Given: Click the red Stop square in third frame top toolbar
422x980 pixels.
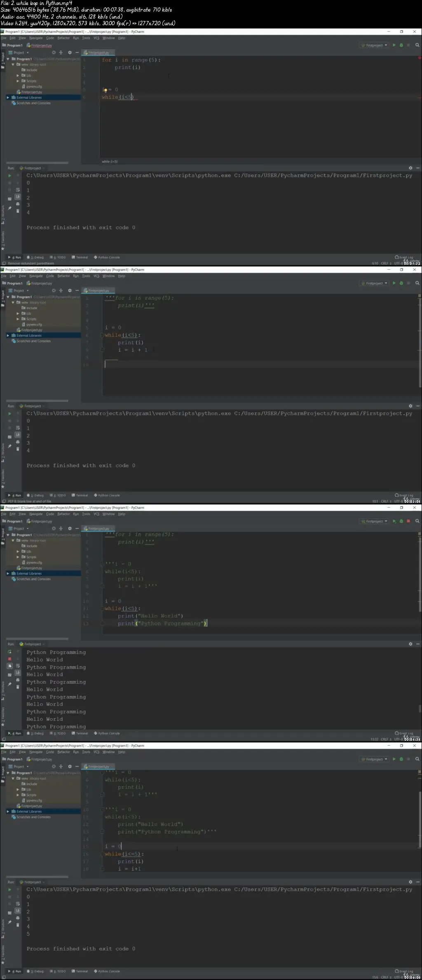Looking at the screenshot, I should coord(408,521).
